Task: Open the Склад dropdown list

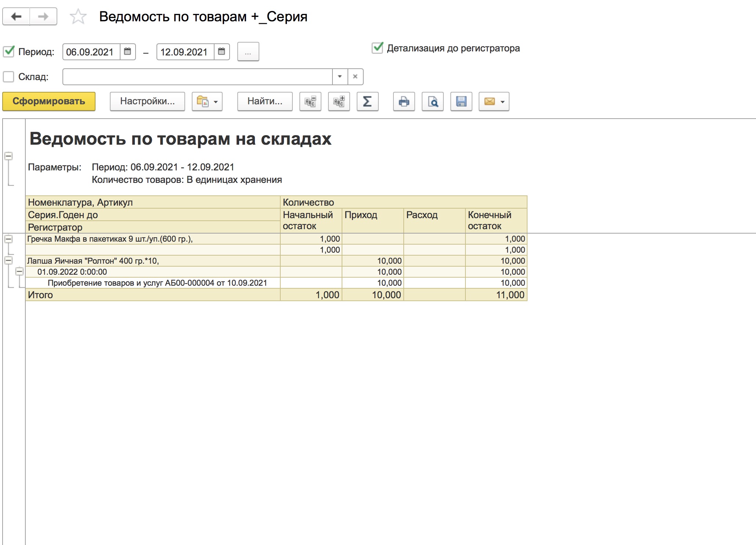Action: coord(340,76)
